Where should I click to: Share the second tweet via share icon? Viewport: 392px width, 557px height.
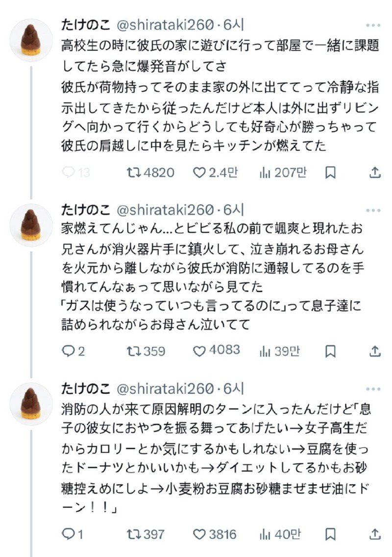click(x=374, y=351)
